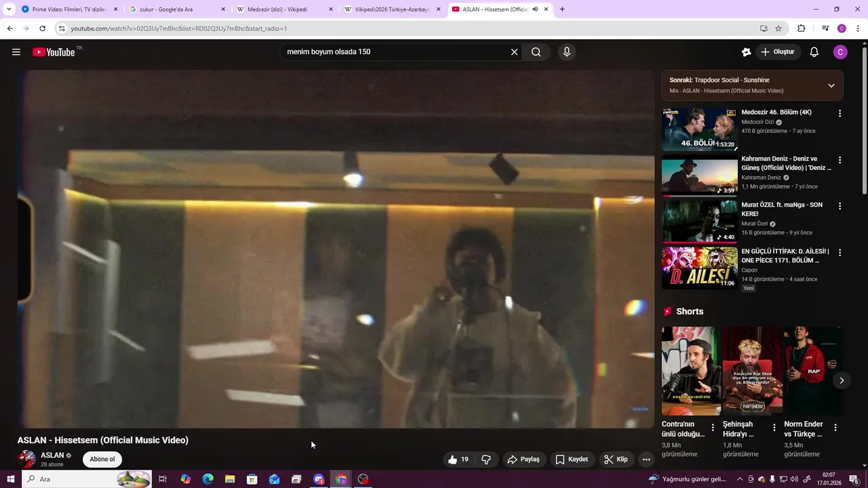Open ASLAN channel avatar
Screen dimensions: 868x488
(26, 460)
